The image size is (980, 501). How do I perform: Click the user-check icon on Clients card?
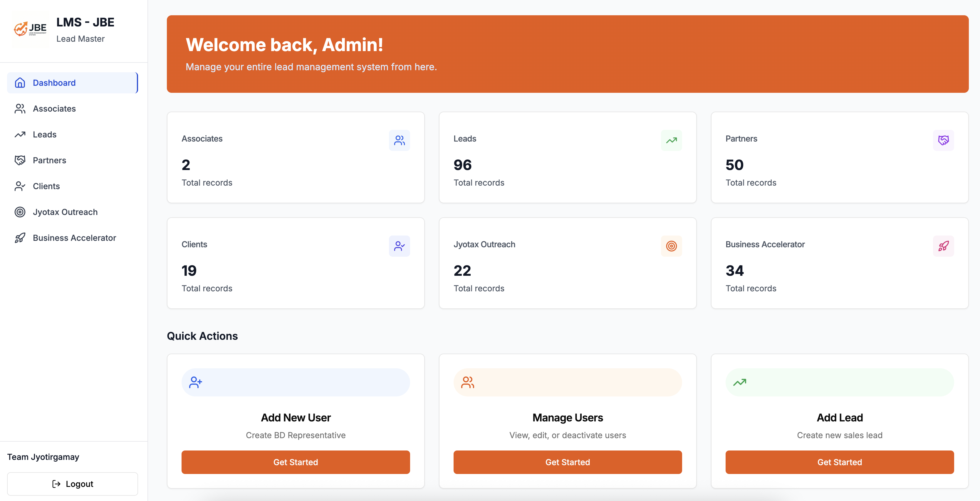[399, 246]
